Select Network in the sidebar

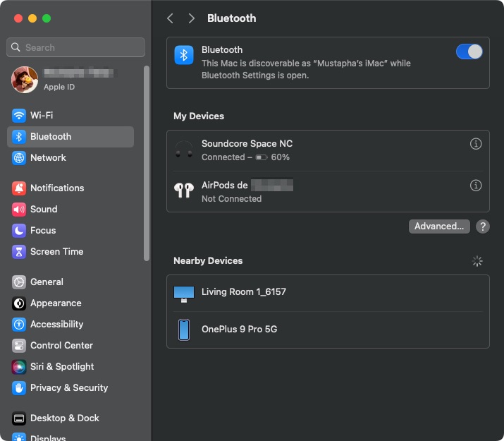(70, 157)
